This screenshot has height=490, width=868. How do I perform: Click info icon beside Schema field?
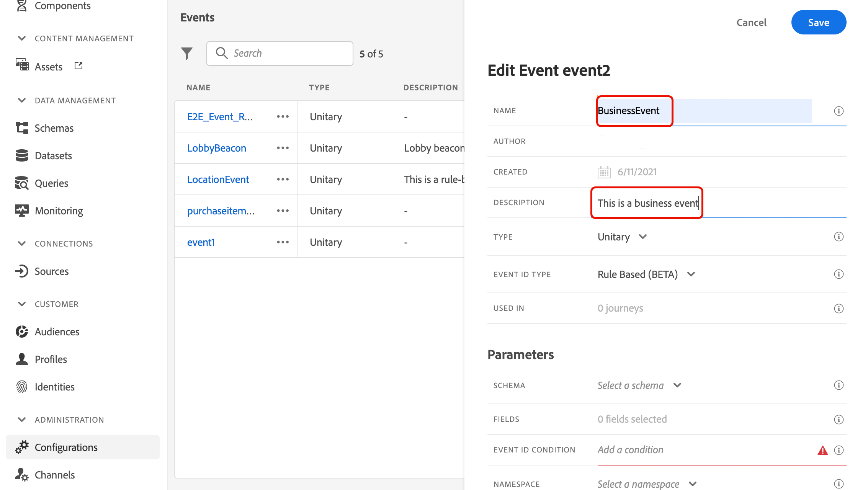[x=839, y=385]
